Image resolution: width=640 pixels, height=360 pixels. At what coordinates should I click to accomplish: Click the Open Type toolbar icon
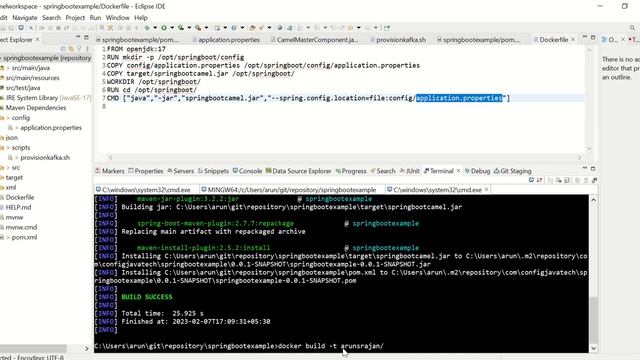pos(252,28)
